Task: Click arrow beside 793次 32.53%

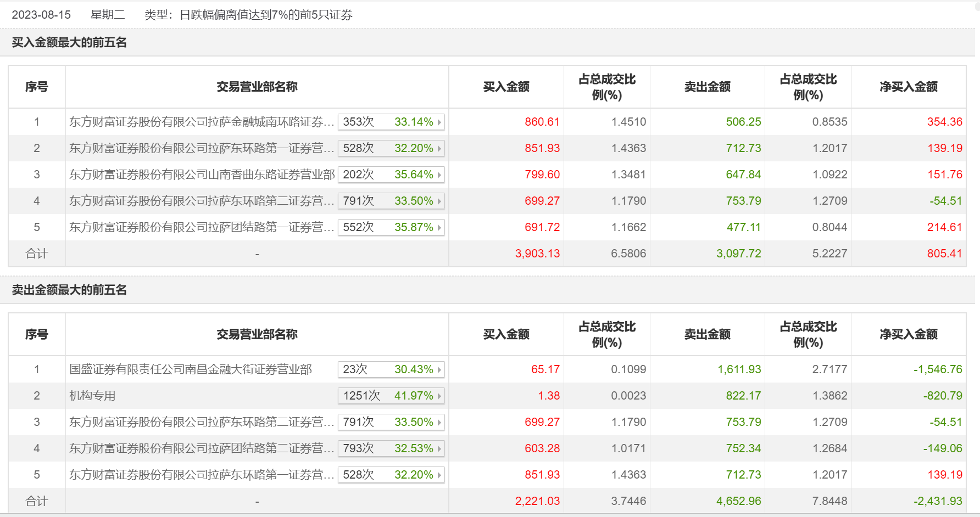Action: pyautogui.click(x=439, y=448)
